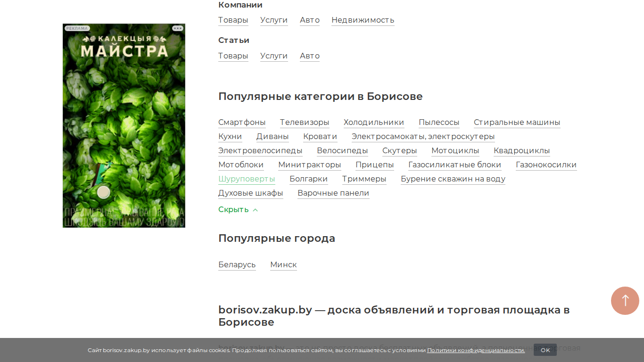Click the scroll-to-top arrow button
Viewport: 644px width, 362px height.
625,301
